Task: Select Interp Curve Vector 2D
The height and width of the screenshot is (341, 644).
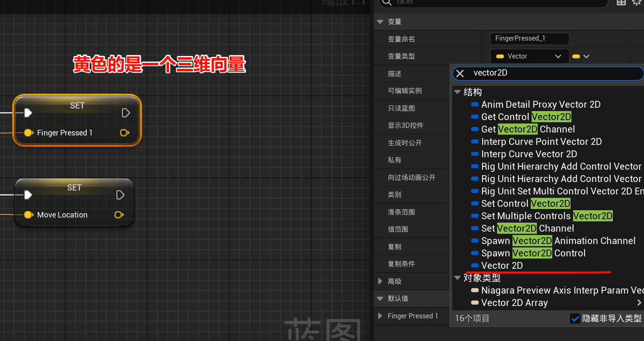Action: tap(529, 154)
